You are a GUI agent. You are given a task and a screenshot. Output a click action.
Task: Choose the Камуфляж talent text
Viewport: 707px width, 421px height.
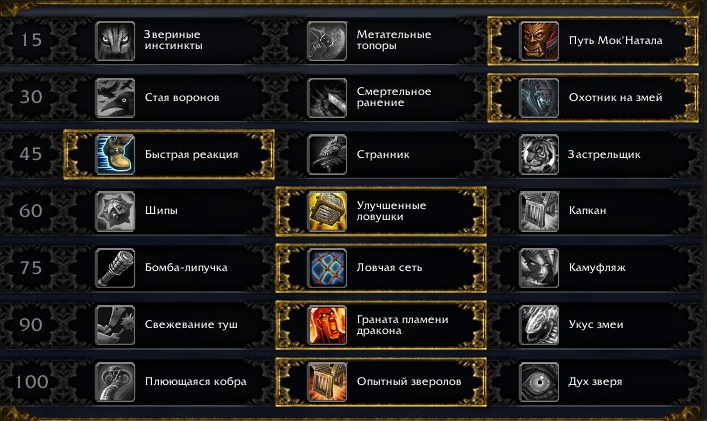tap(597, 268)
